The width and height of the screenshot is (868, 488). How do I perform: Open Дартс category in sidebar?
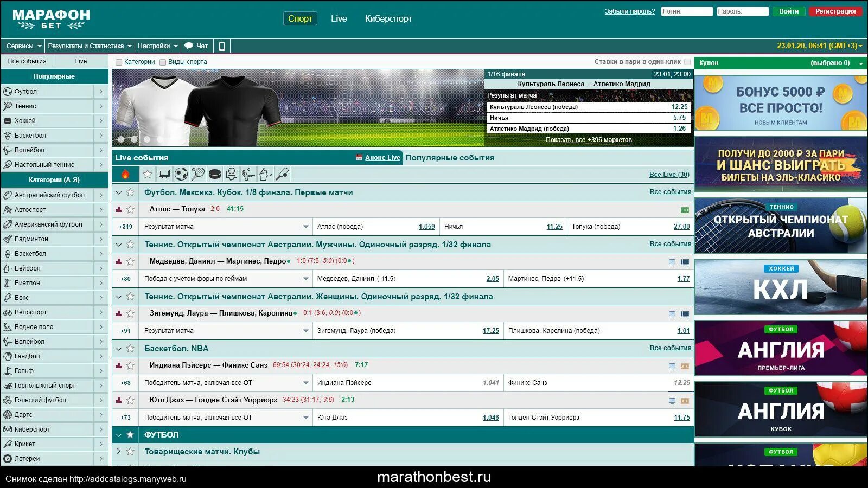point(54,415)
